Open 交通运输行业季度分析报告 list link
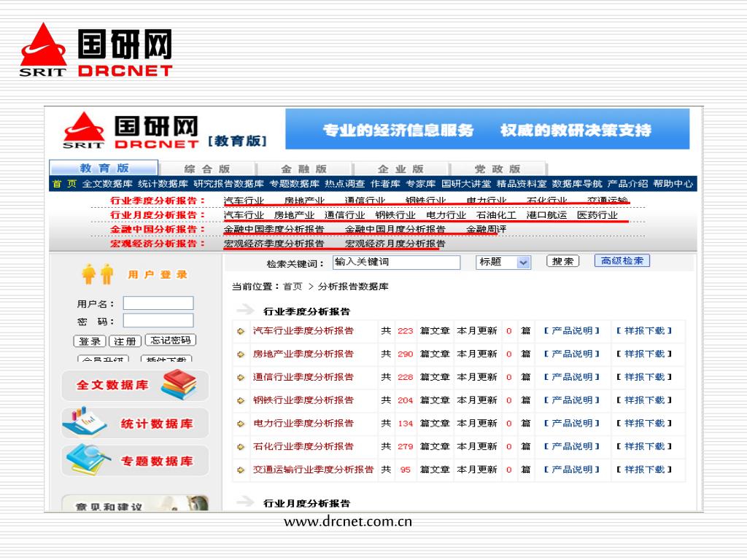Viewport: 747px width, 560px height. 313,470
